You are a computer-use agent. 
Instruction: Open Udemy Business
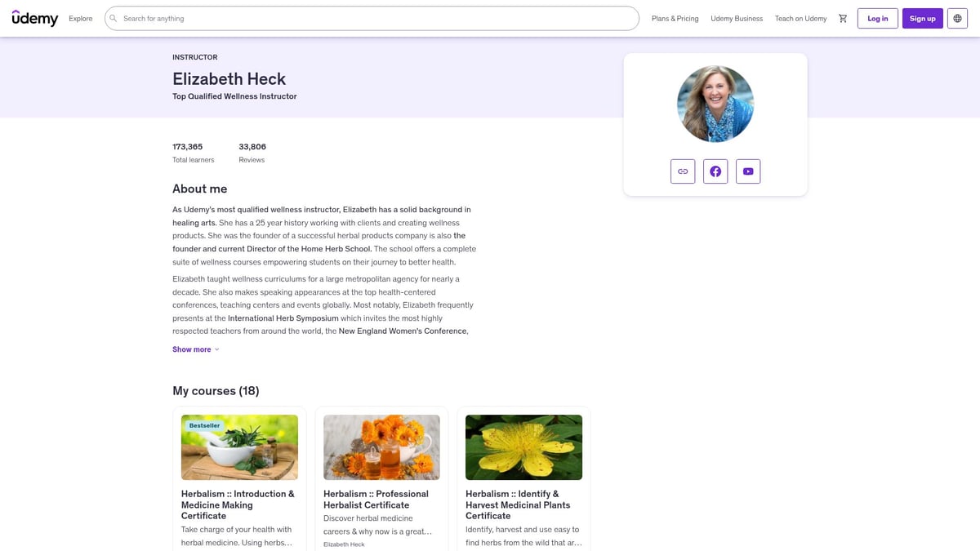pyautogui.click(x=736, y=17)
